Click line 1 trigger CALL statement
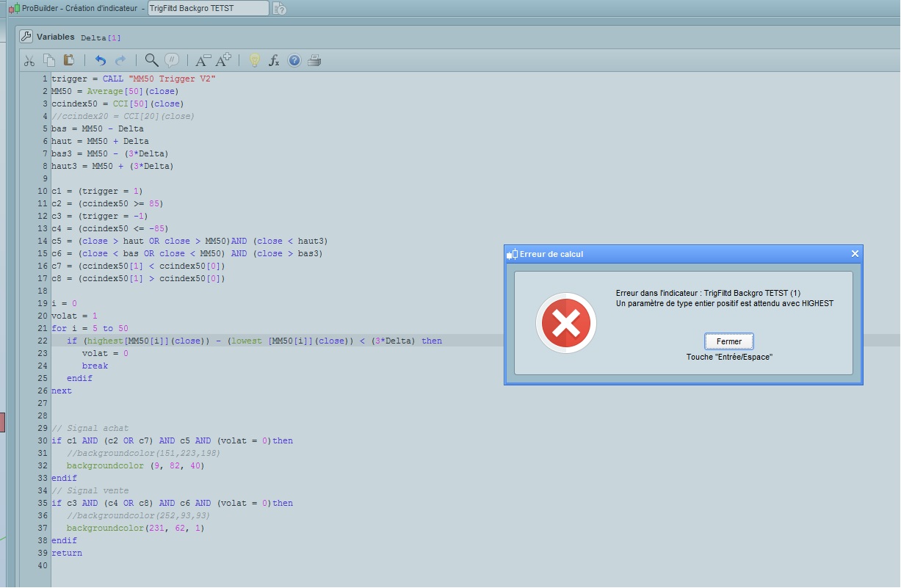 [133, 79]
